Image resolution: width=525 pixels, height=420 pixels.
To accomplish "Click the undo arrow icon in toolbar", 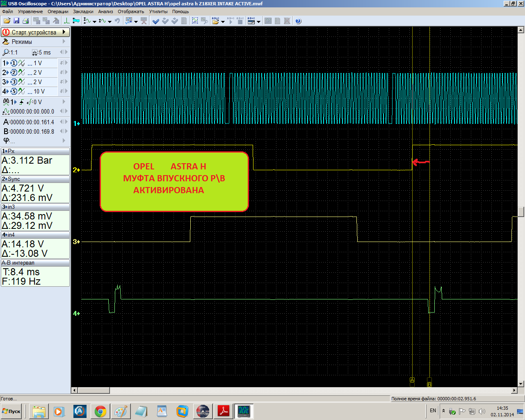I will [x=117, y=21].
